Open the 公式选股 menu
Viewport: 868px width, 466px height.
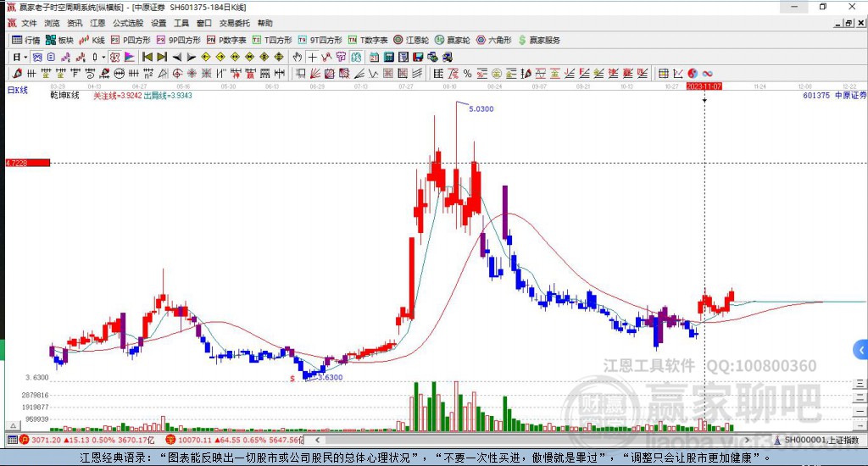pyautogui.click(x=128, y=23)
